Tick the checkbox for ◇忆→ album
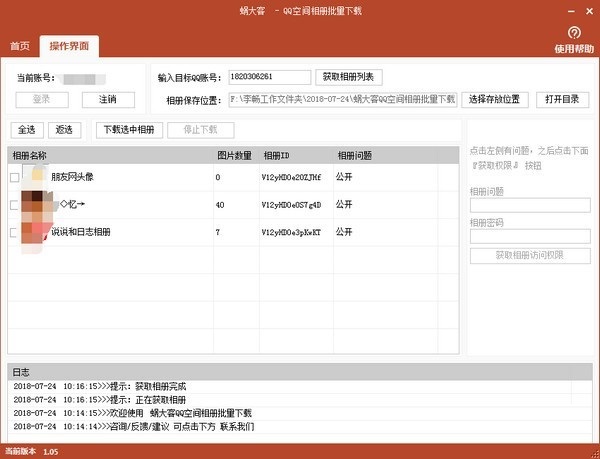Screen dimensions: 600x459 pos(15,205)
